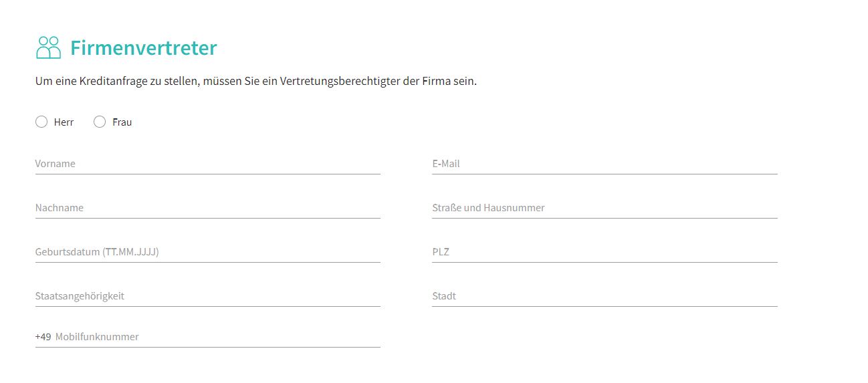868x383 pixels.
Task: Click the Firmenvertreter heading text
Action: pyautogui.click(x=144, y=48)
